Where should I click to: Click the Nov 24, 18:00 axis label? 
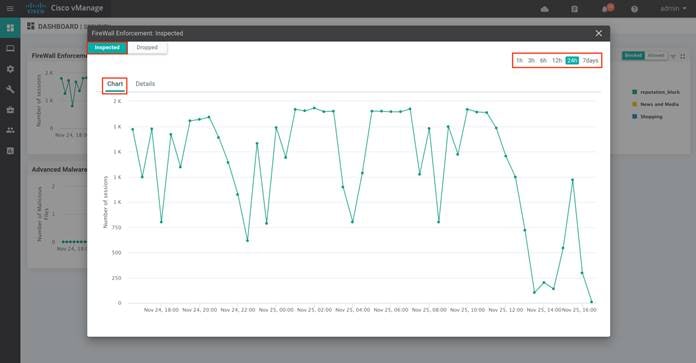click(161, 310)
